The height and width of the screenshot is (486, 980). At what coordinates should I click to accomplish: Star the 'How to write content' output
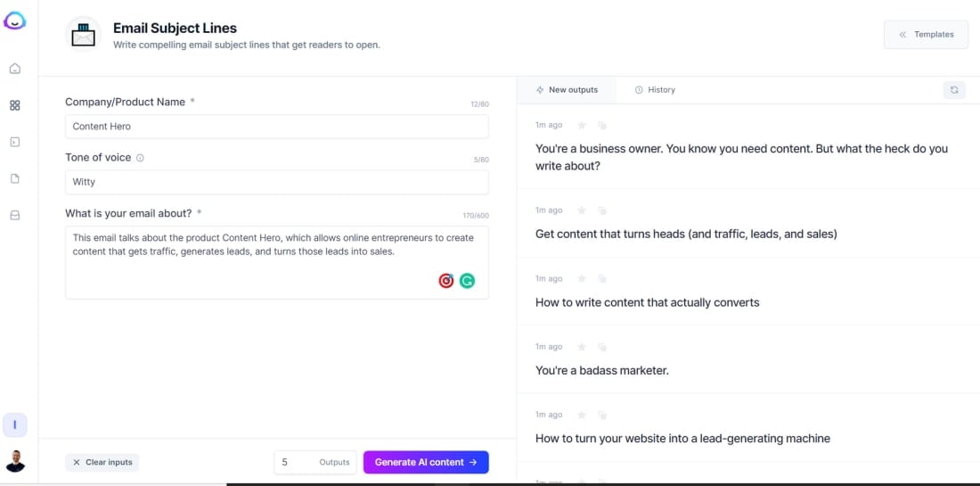tap(582, 278)
